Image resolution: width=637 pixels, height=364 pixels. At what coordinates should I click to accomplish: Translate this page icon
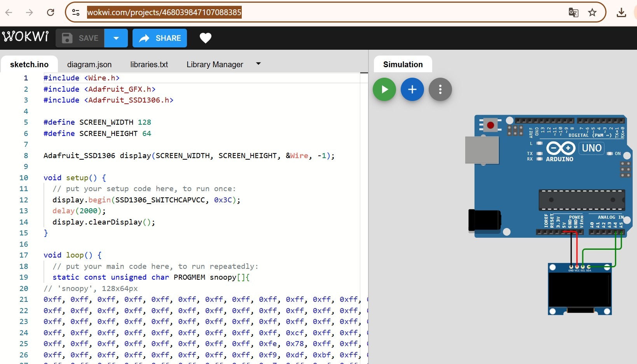574,12
